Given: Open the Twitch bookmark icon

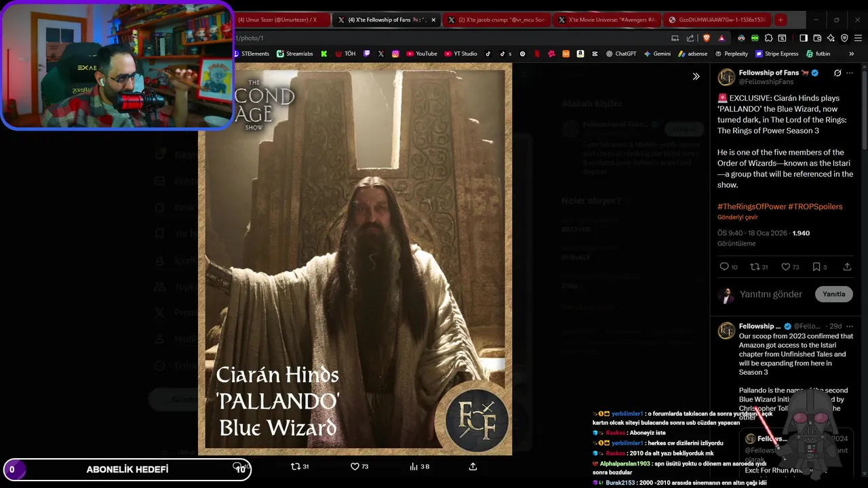Looking at the screenshot, I should [367, 54].
